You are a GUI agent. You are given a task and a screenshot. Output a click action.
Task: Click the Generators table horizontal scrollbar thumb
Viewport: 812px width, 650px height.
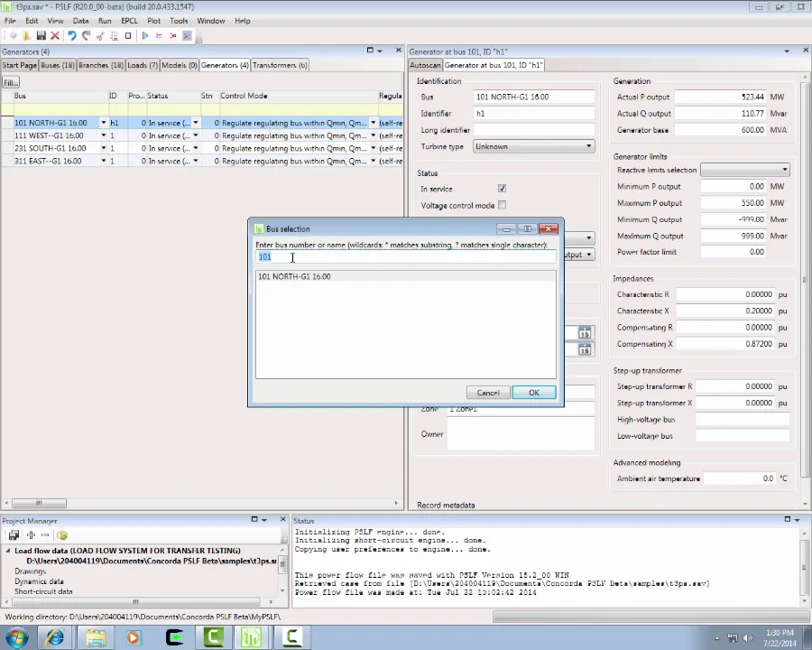pos(39,504)
